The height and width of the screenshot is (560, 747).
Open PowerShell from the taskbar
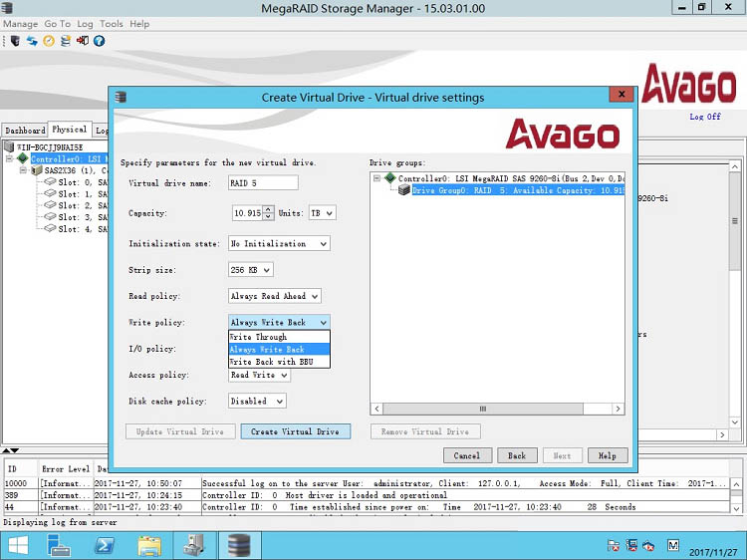tap(105, 545)
